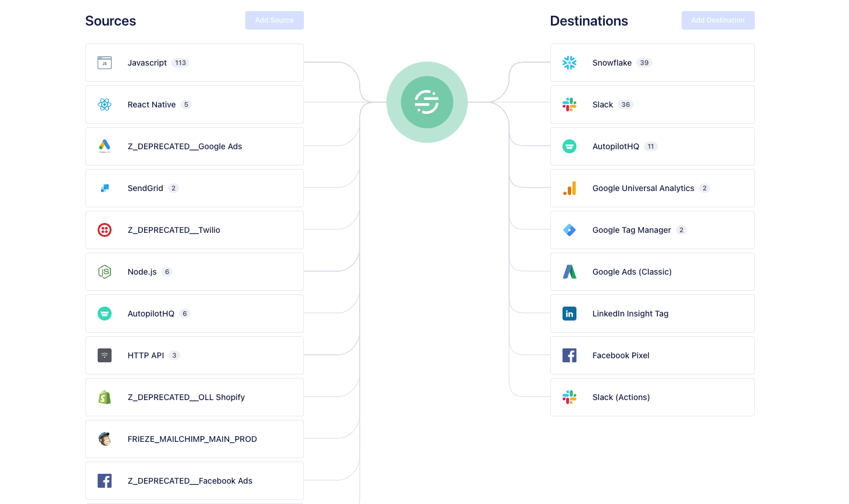849x504 pixels.
Task: Click the Node.js hexagon icon
Action: tap(105, 272)
